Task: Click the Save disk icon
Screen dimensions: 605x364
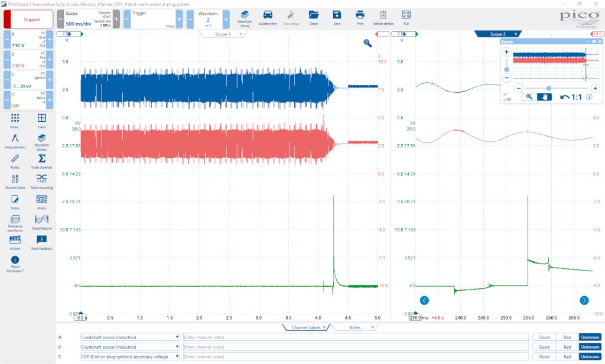Action: (x=337, y=18)
